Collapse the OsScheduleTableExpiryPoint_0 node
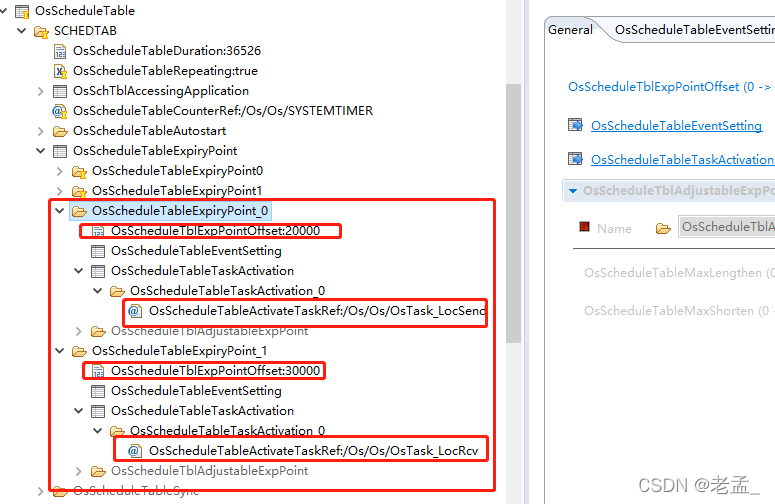775x504 pixels. 60,211
